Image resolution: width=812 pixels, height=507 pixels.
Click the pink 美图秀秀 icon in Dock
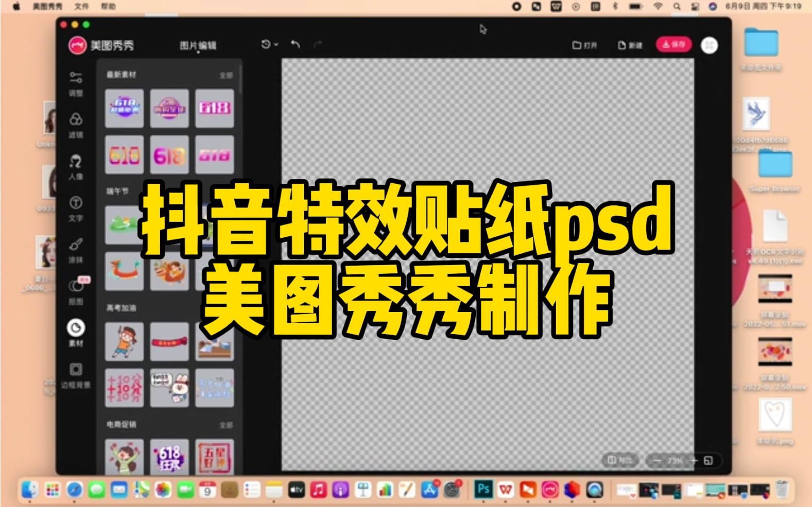tap(550, 489)
